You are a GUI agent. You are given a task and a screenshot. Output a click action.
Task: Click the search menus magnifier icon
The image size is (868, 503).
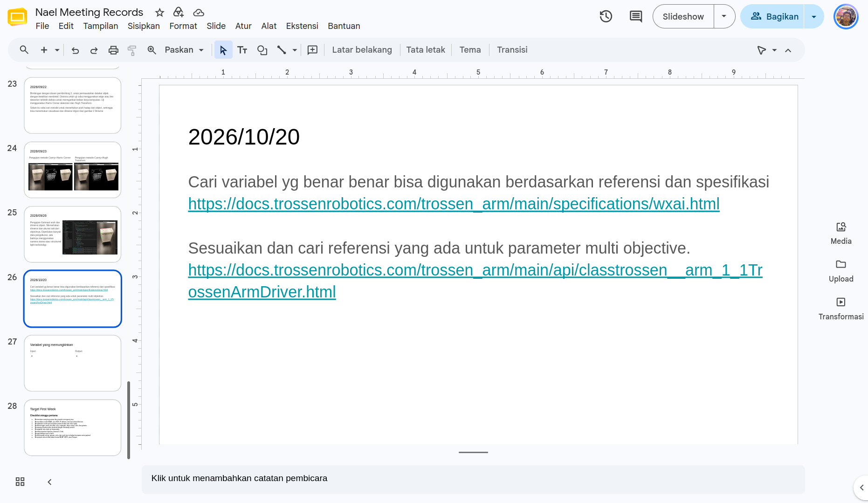click(x=24, y=50)
